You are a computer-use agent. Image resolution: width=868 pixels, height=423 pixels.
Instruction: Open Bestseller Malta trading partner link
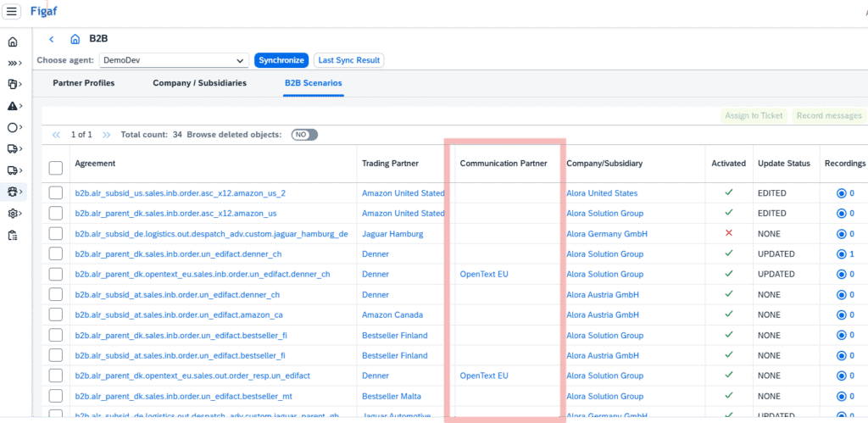click(x=392, y=397)
